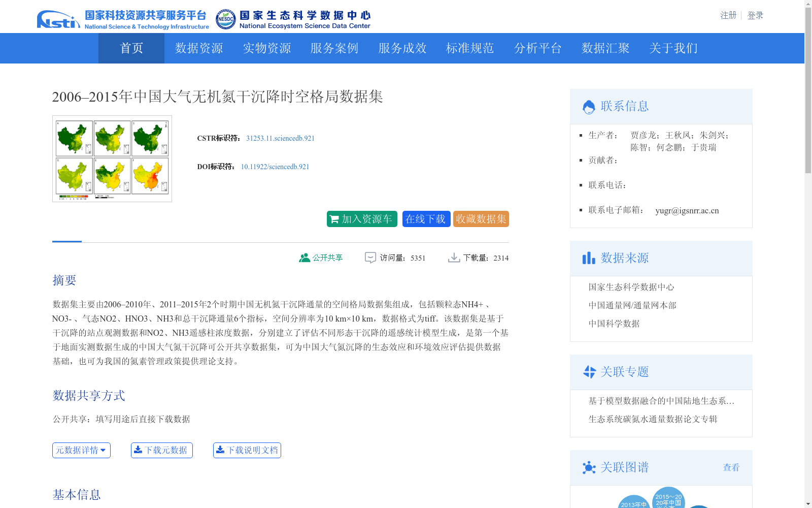
Task: Add dataset via 加入资源车 button
Action: point(362,219)
